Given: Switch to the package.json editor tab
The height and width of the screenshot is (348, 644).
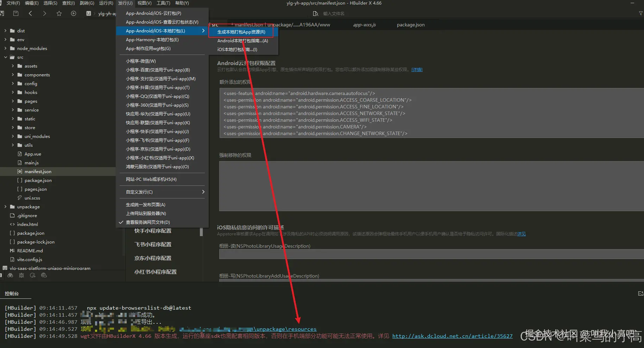Looking at the screenshot, I should [411, 25].
